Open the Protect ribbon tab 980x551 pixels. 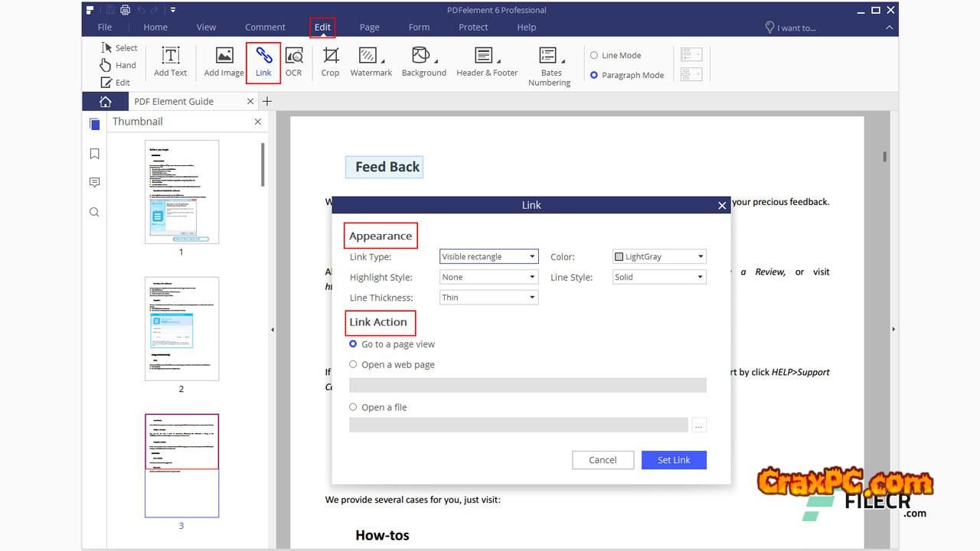(473, 27)
